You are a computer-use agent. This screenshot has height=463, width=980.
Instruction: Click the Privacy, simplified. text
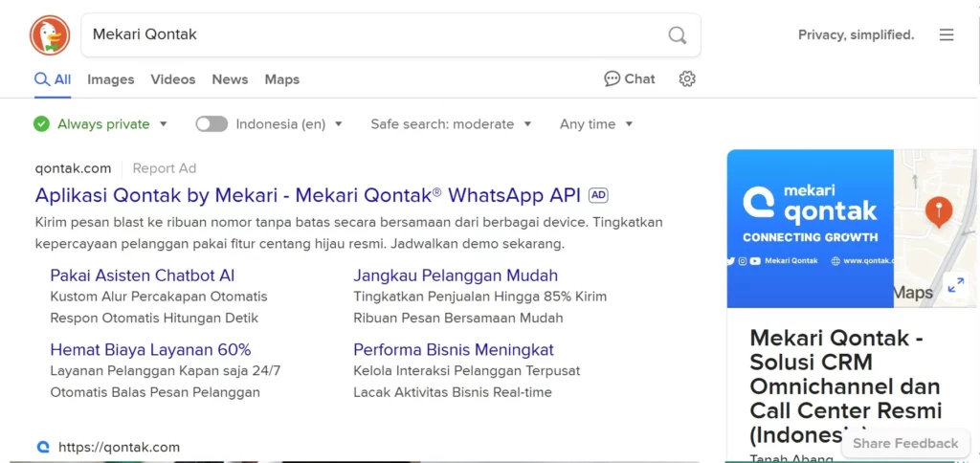857,35
